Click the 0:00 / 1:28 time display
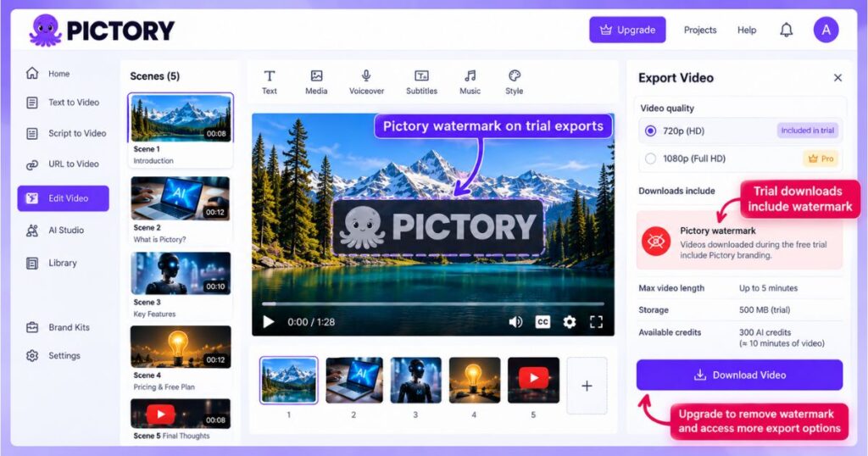868x456 pixels. point(311,322)
